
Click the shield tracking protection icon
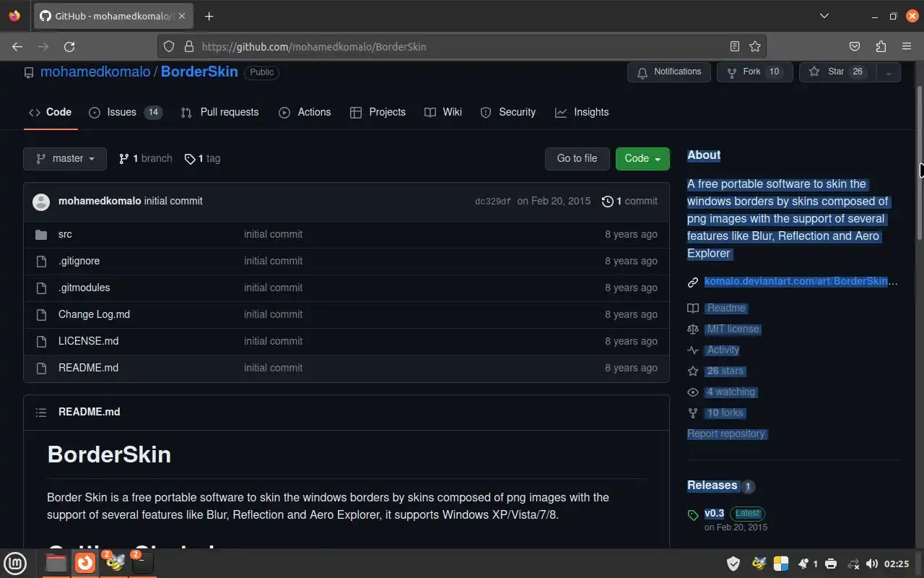pos(169,46)
